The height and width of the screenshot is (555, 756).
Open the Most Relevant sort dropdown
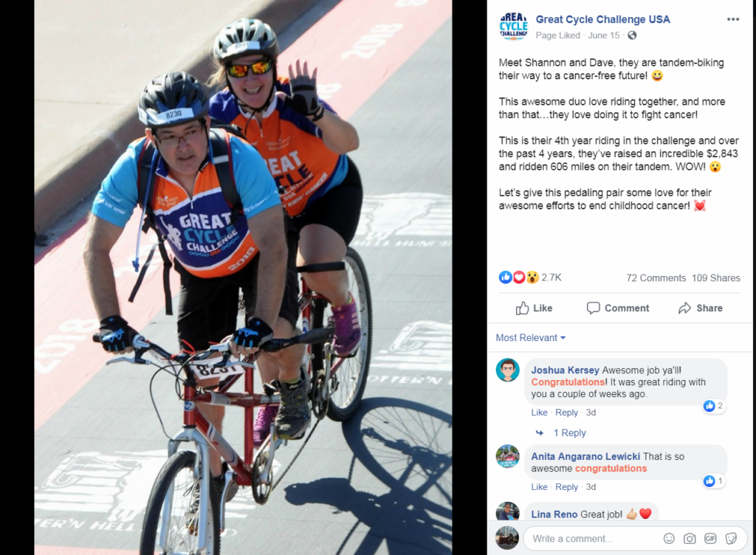click(x=530, y=338)
